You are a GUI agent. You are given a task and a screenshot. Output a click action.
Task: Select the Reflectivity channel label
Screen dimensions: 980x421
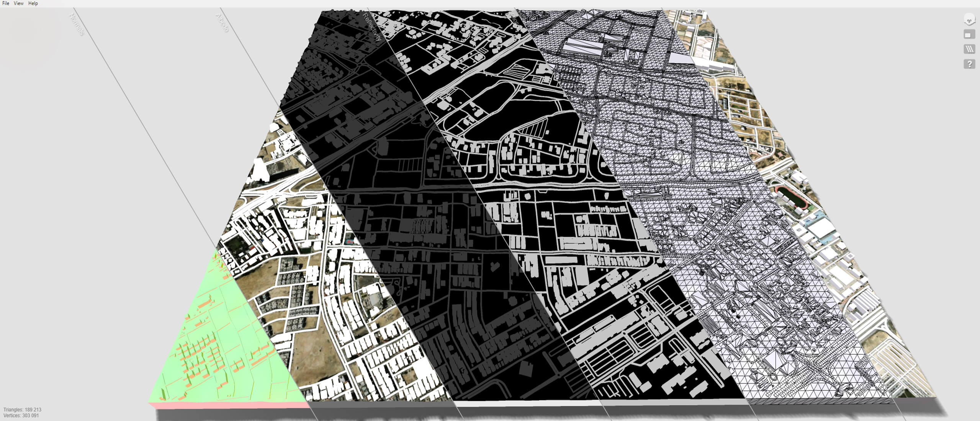click(x=372, y=27)
